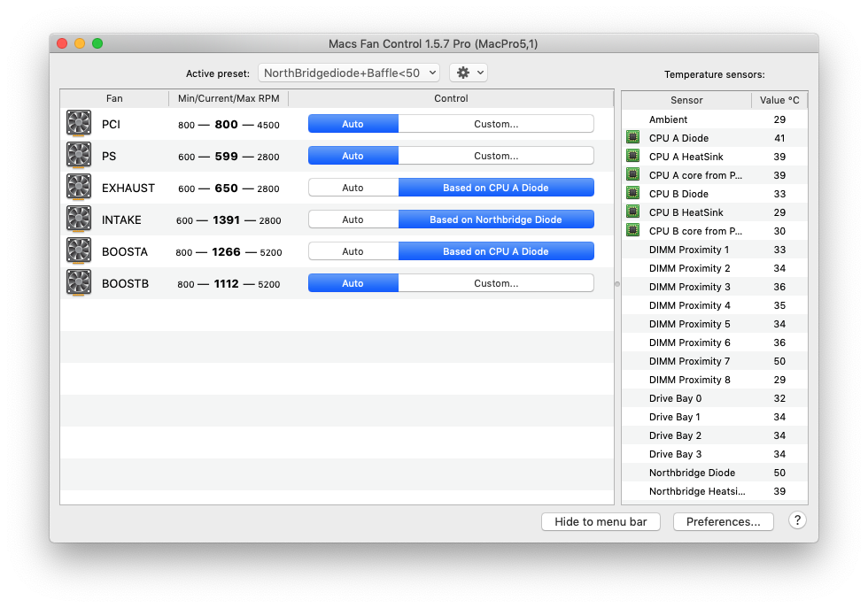Switch INTAKE fan to Auto

click(x=353, y=219)
